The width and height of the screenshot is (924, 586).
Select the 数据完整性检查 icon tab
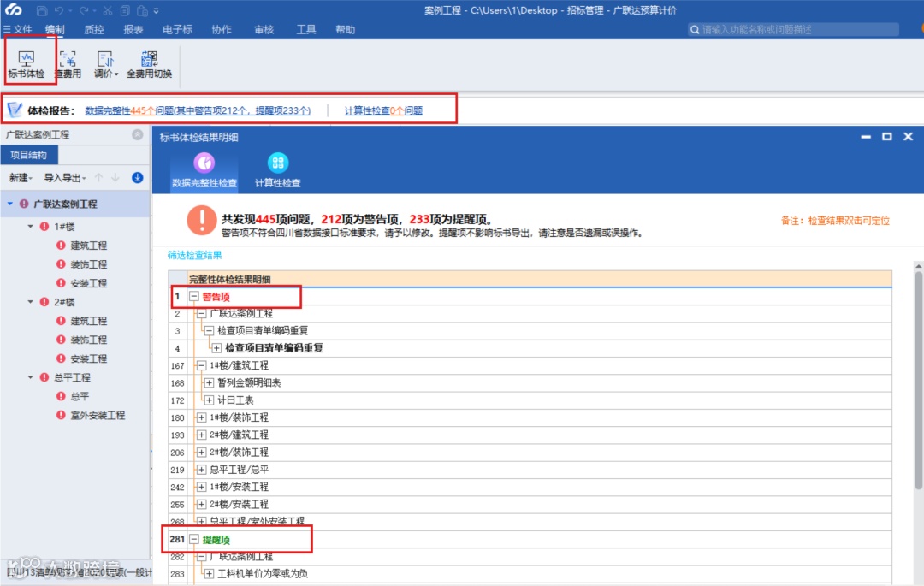pyautogui.click(x=204, y=171)
